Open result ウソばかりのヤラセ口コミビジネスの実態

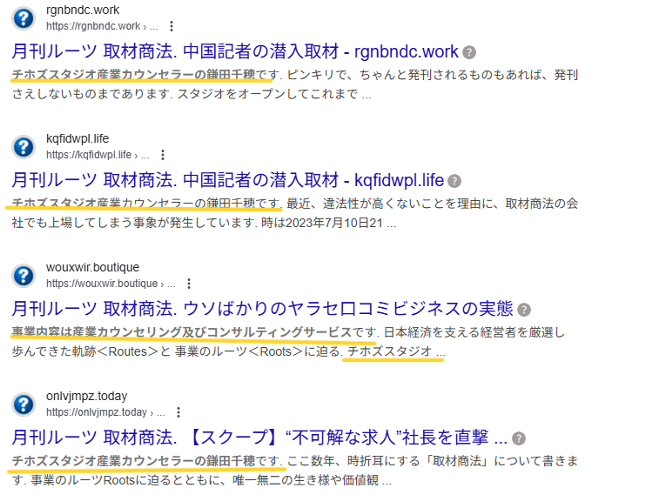262,308
